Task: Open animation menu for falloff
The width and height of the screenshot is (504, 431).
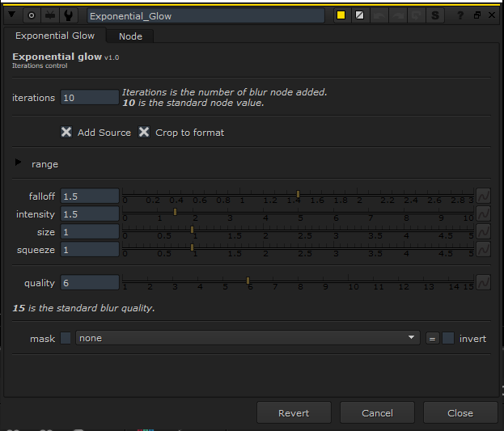Action: click(x=484, y=196)
